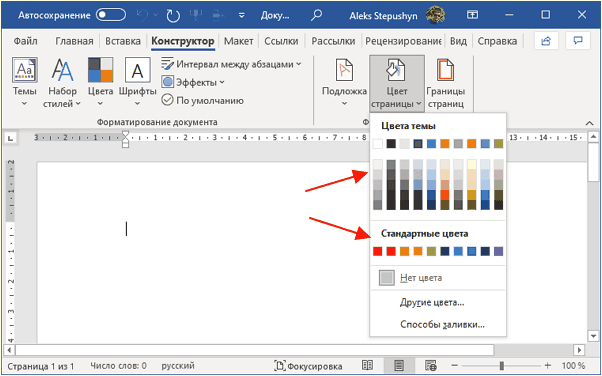Open the Style Set gallery (Набор стилей)
The width and height of the screenshot is (602, 376).
click(63, 83)
